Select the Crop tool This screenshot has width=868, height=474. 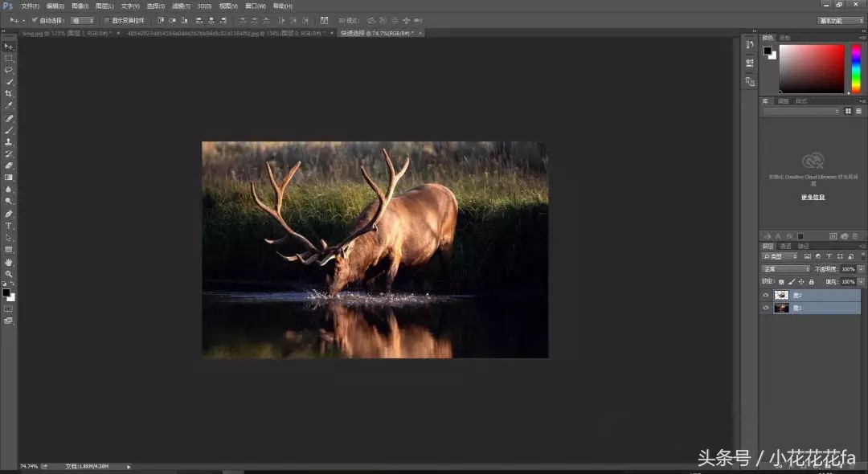[x=9, y=93]
